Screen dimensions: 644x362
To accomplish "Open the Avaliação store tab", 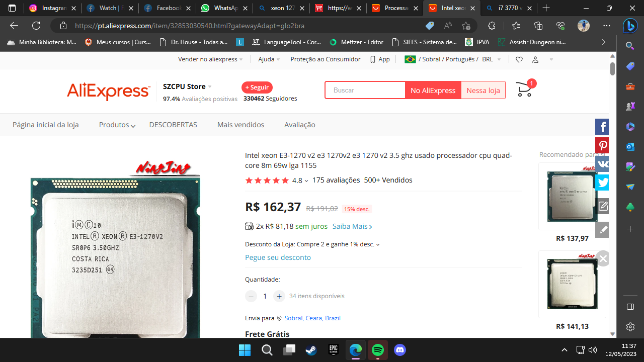I will [300, 125].
